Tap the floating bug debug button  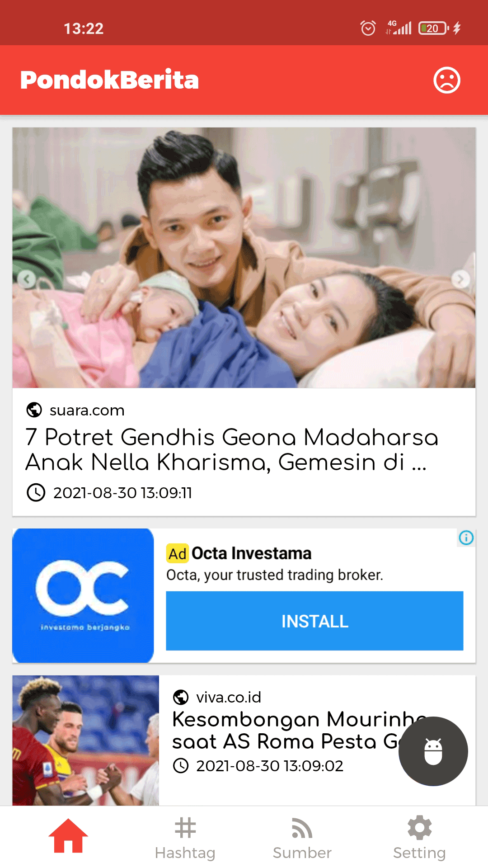(433, 751)
